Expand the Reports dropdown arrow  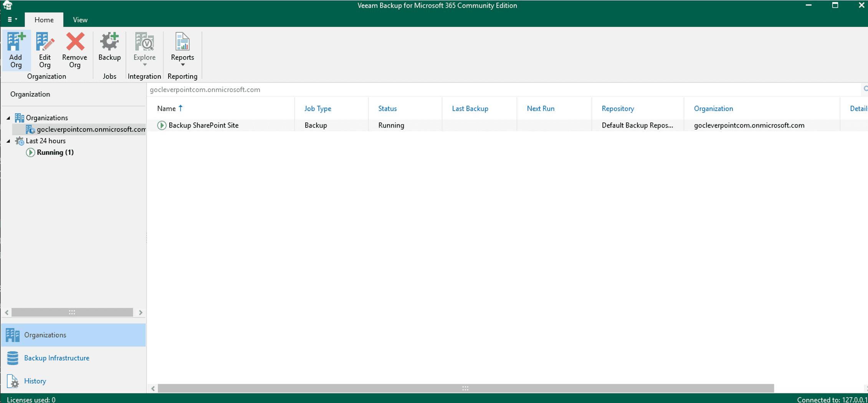pyautogui.click(x=183, y=65)
